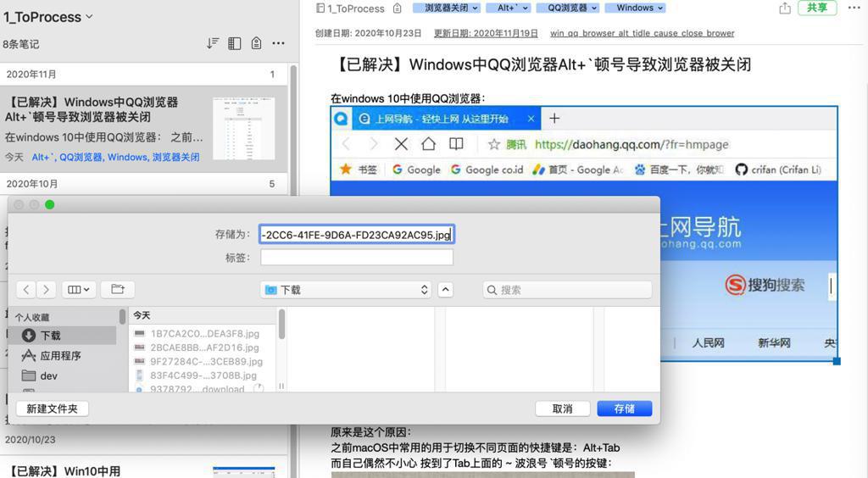Click the 个人收藏 sidebar header

(x=32, y=317)
